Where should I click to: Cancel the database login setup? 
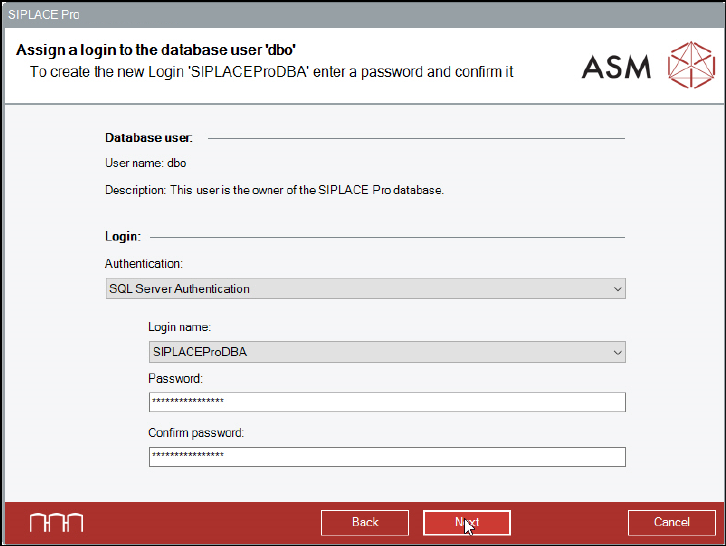click(671, 522)
